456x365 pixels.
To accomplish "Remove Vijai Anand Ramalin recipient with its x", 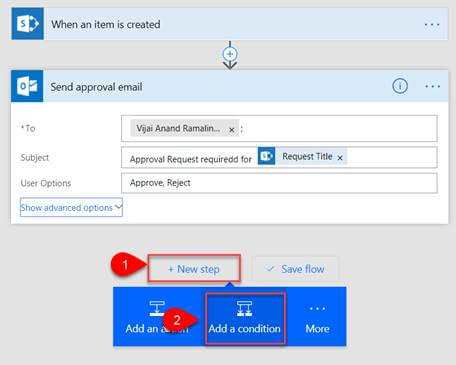I will click(x=232, y=130).
